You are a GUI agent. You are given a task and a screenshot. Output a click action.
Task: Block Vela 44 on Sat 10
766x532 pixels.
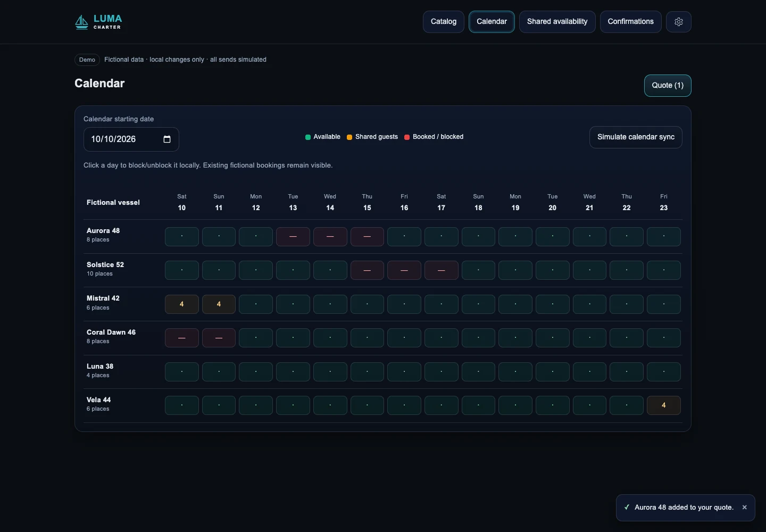(x=182, y=405)
